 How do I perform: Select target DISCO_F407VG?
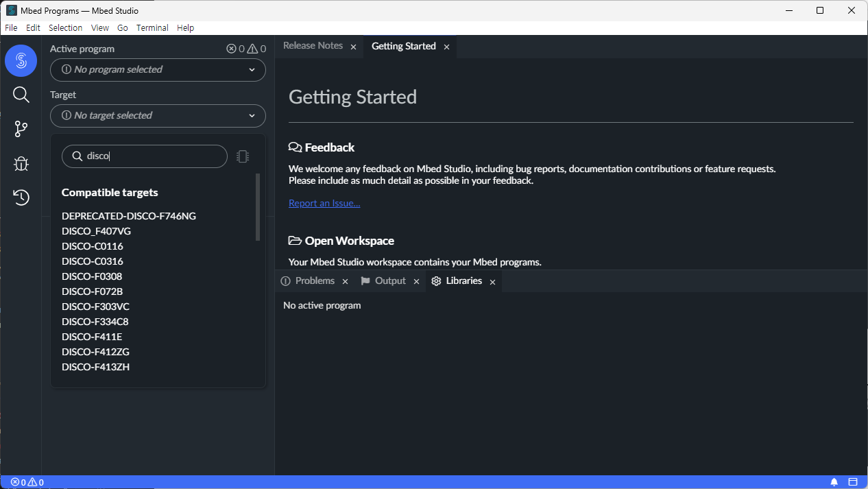tap(96, 231)
